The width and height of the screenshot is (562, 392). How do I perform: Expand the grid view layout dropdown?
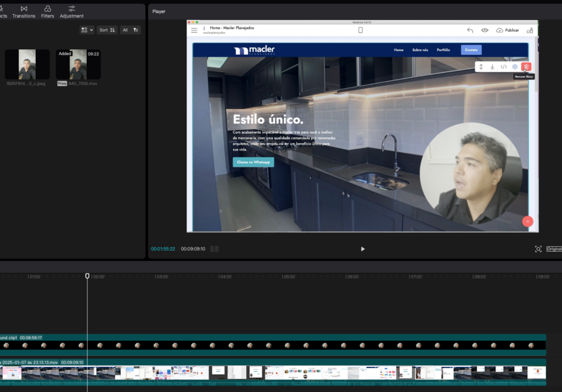87,30
